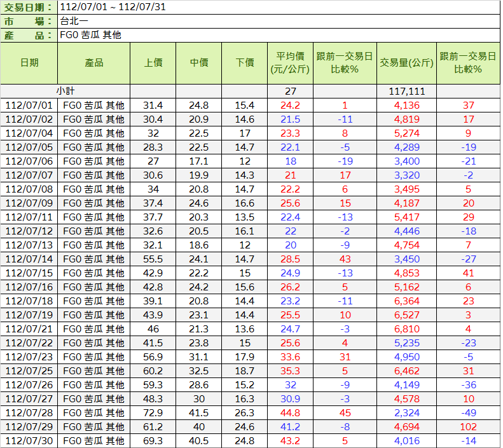
Task: Click the 下價 column header
Action: (x=245, y=63)
